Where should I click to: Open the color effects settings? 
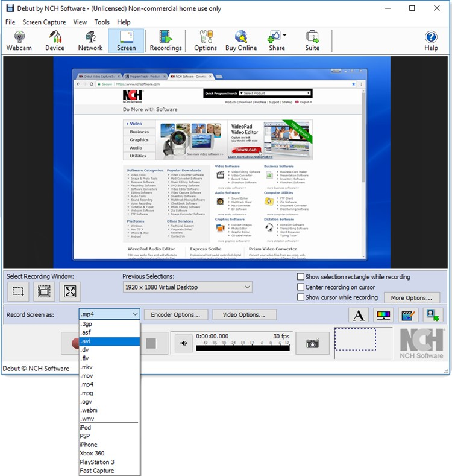pyautogui.click(x=383, y=315)
